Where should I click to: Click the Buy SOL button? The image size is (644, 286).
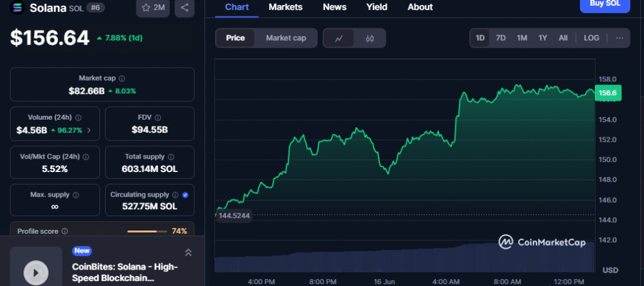coord(604,5)
